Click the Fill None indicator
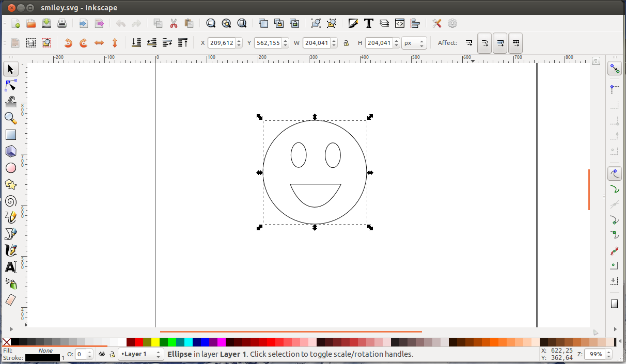The width and height of the screenshot is (626, 364). [45, 351]
